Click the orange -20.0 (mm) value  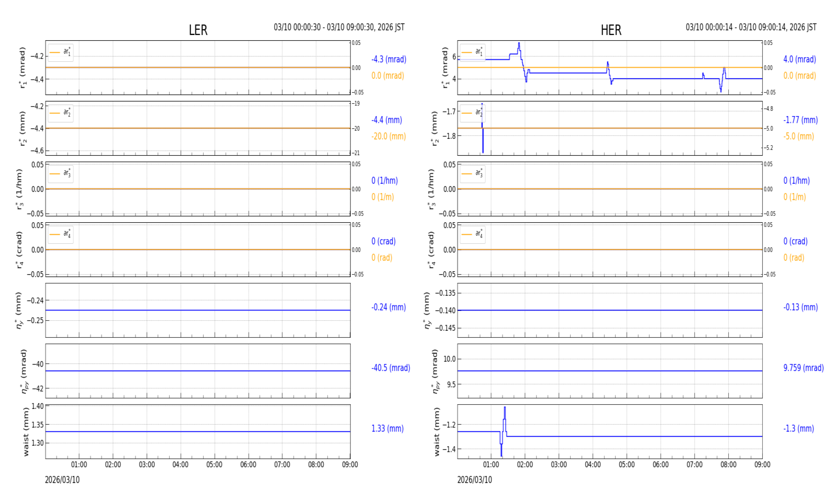[x=389, y=136]
